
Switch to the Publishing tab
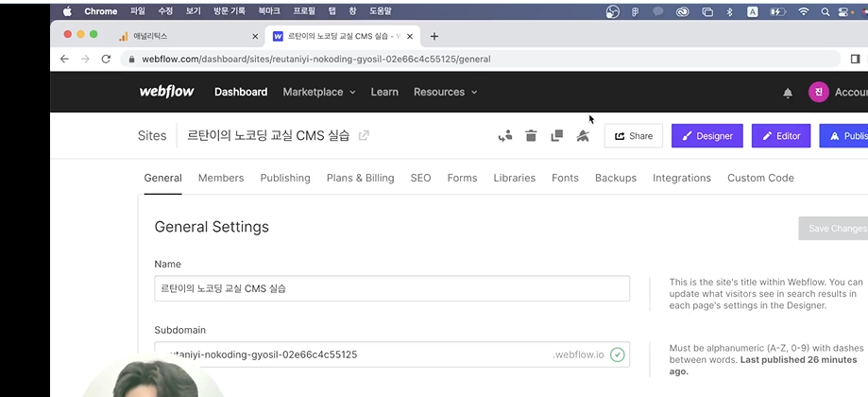pyautogui.click(x=285, y=178)
